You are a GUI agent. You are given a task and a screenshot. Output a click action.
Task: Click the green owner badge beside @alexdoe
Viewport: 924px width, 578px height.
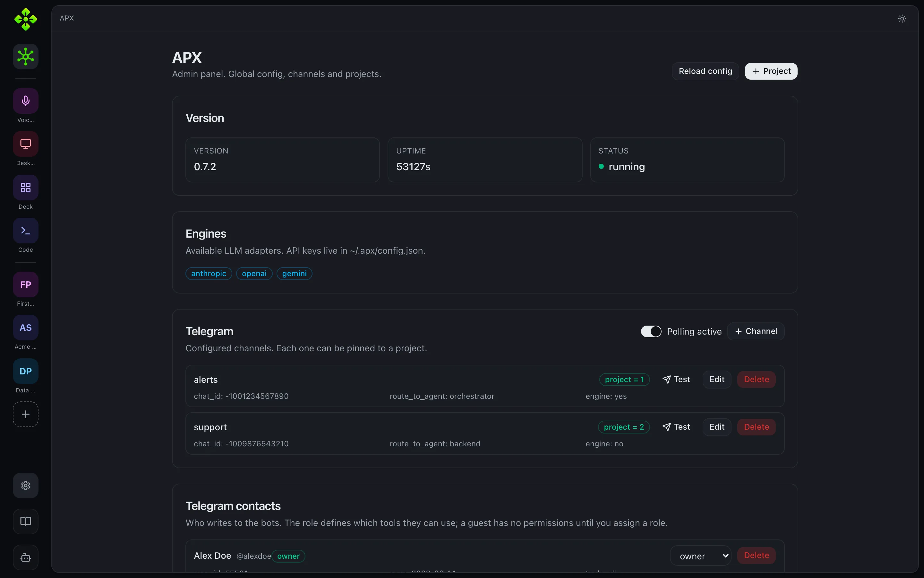coord(288,556)
